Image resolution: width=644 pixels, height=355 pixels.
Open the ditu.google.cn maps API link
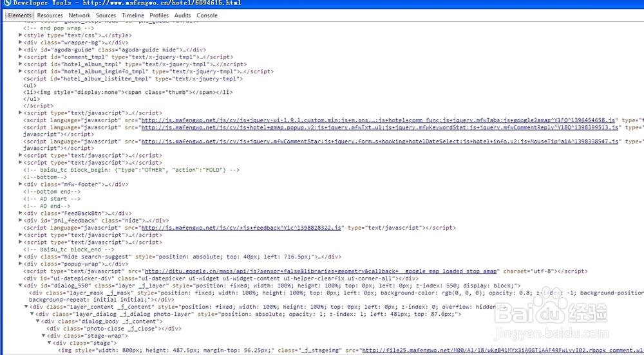[322, 271]
